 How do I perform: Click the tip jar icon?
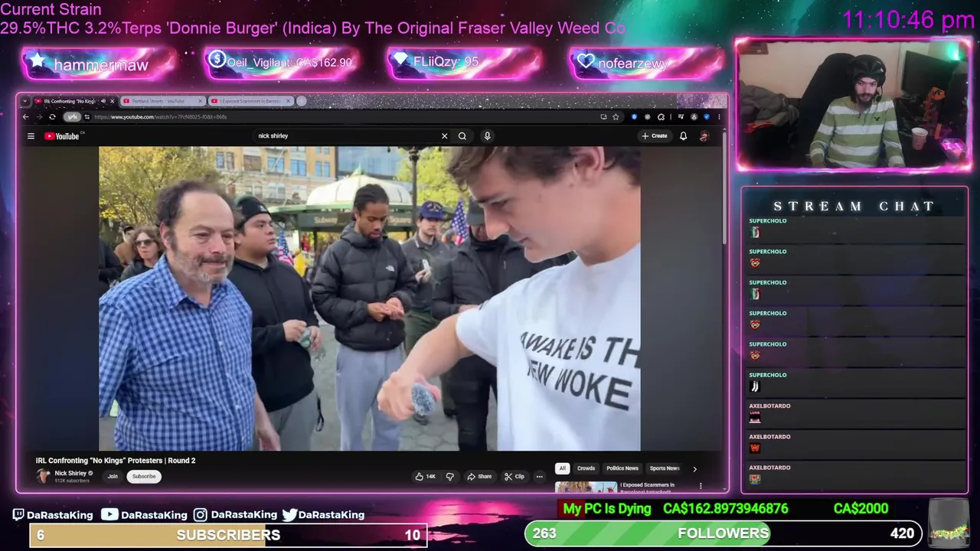tap(948, 523)
